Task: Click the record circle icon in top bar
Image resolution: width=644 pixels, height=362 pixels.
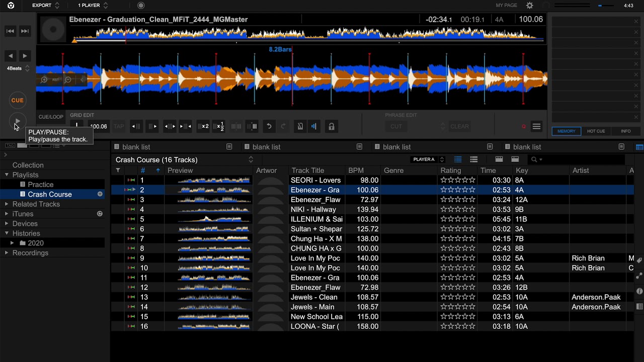Action: [141, 6]
